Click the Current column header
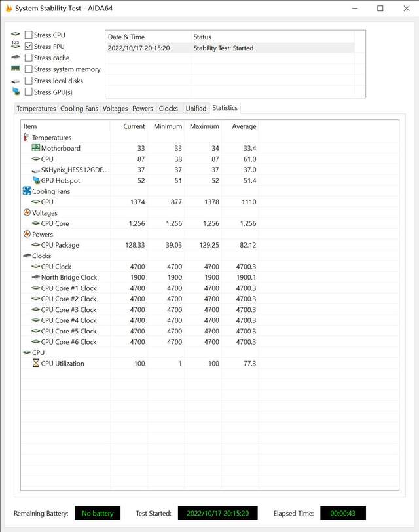 pos(129,126)
